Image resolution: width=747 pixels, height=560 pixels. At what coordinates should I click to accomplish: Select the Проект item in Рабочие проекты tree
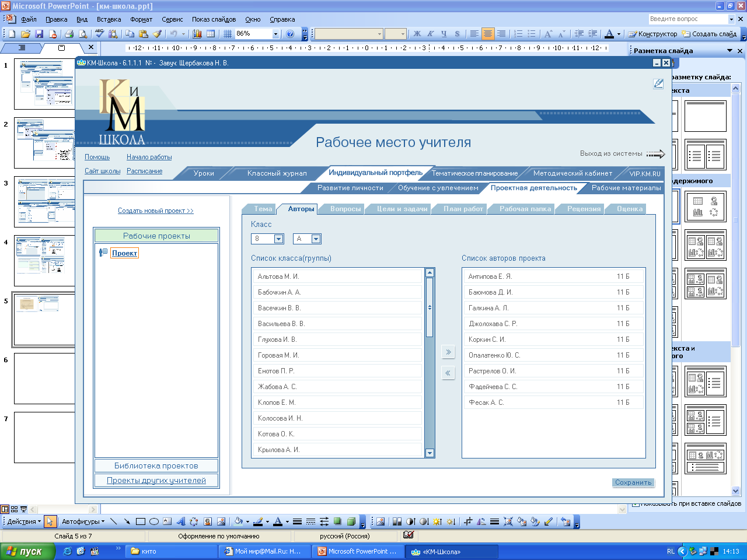(x=124, y=253)
